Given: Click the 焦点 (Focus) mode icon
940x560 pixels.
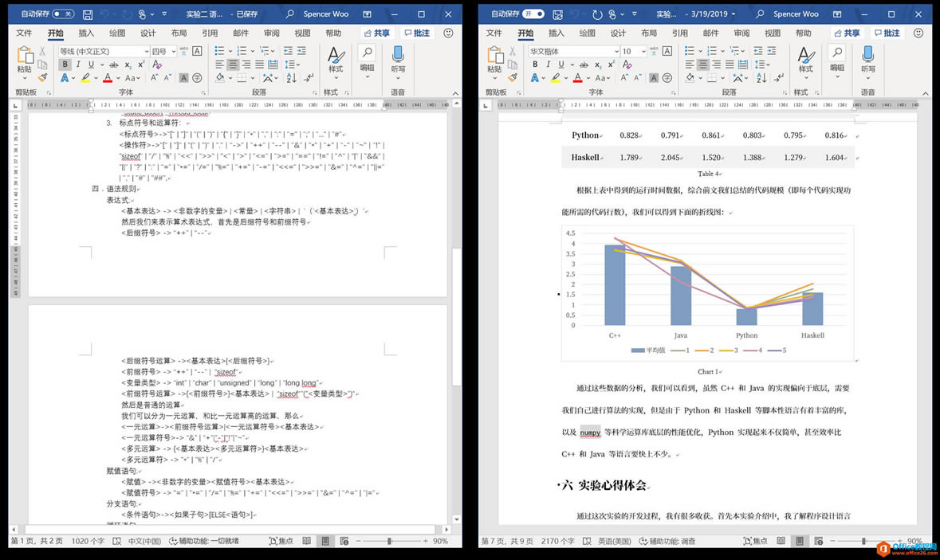Looking at the screenshot, I should click(281, 541).
